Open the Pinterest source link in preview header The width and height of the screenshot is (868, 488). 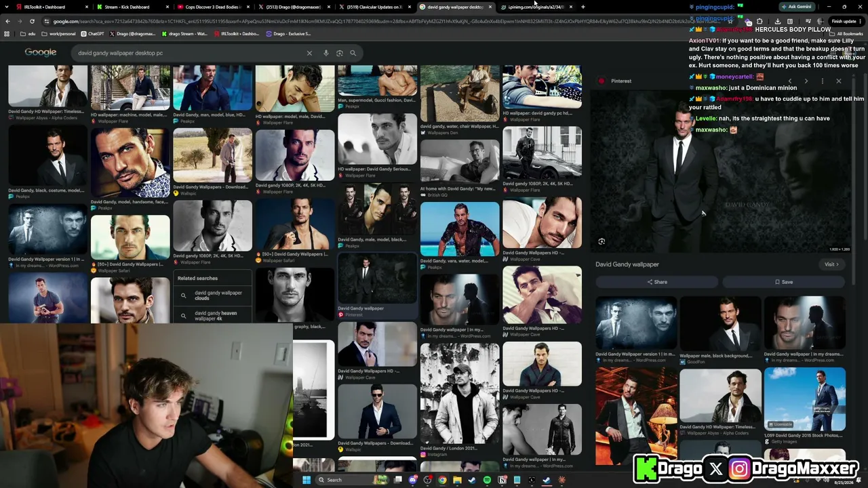(615, 81)
